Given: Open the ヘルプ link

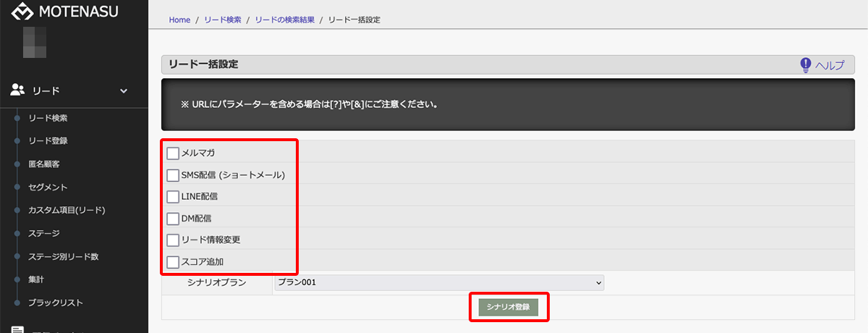Looking at the screenshot, I should (830, 65).
